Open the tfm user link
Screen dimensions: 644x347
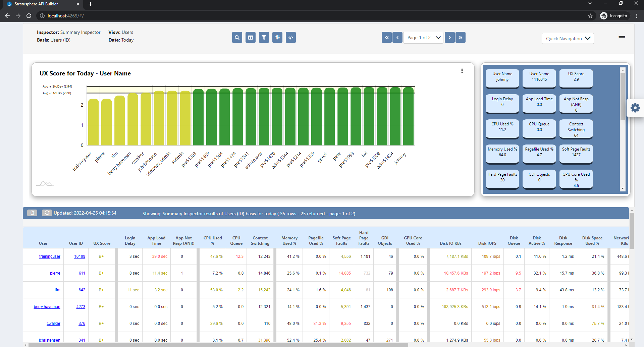(x=57, y=290)
